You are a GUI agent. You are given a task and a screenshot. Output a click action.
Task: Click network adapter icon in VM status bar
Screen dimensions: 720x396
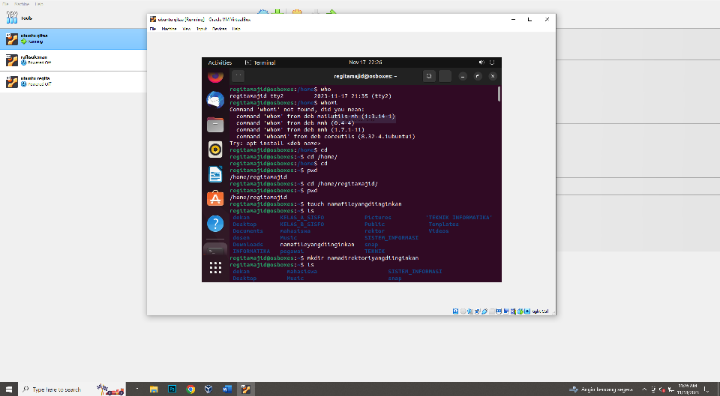[x=477, y=311]
